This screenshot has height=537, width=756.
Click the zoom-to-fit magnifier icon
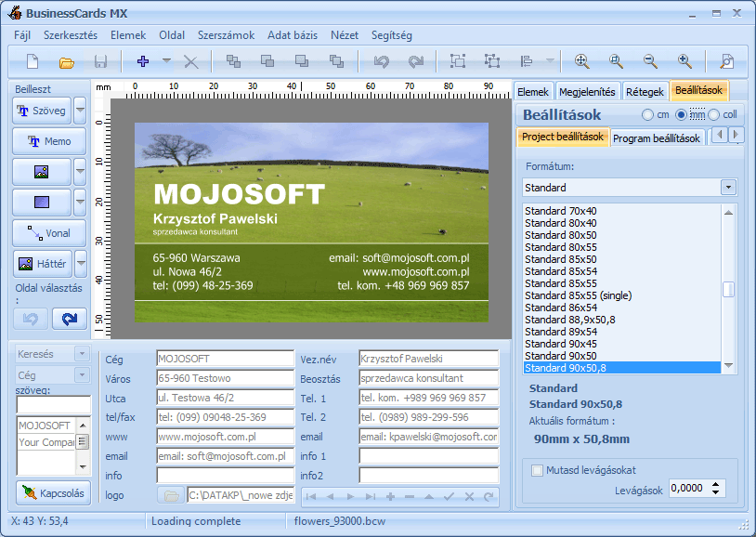[582, 61]
